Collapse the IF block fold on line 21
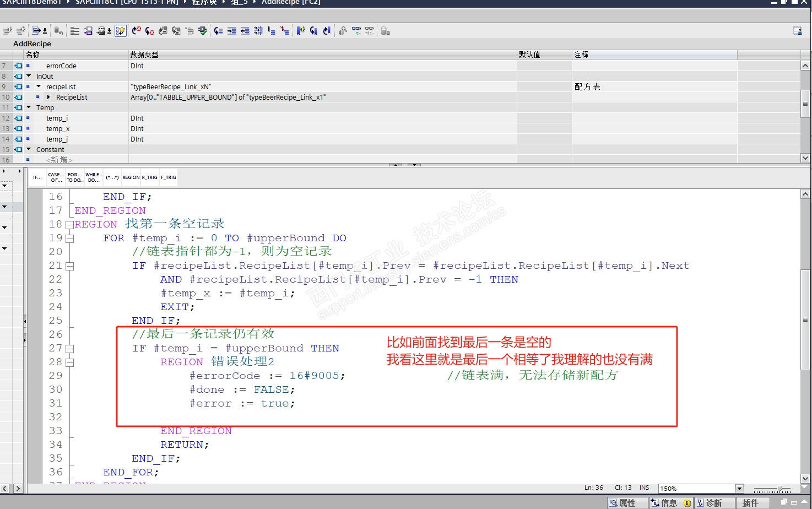The image size is (812, 509). [69, 266]
